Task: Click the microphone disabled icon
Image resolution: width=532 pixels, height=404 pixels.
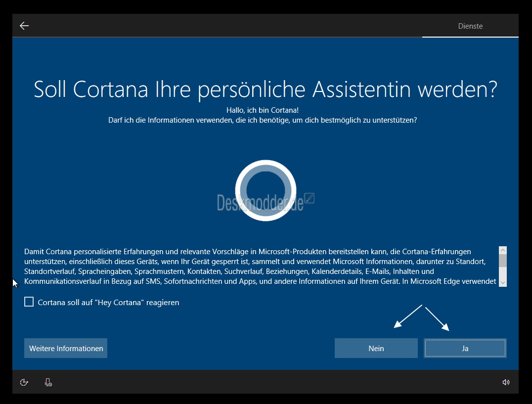Action: (48, 382)
